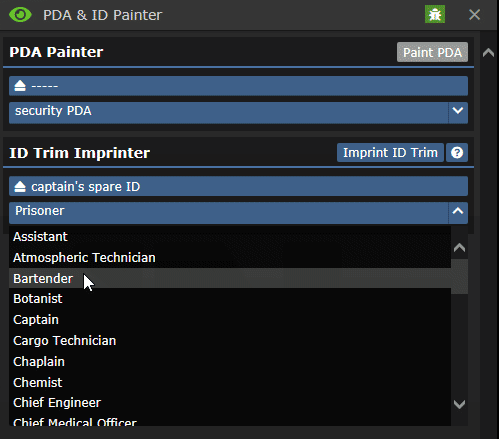Image resolution: width=499 pixels, height=439 pixels.
Task: Choose Atmospheric Technician trim option
Action: coord(230,258)
